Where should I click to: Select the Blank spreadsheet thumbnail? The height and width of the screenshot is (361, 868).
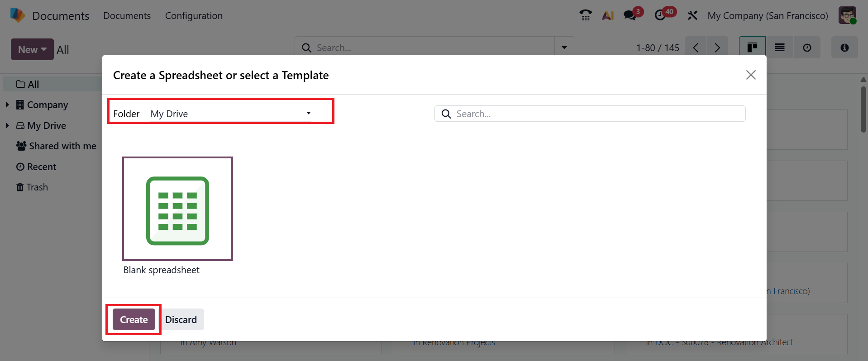177,209
